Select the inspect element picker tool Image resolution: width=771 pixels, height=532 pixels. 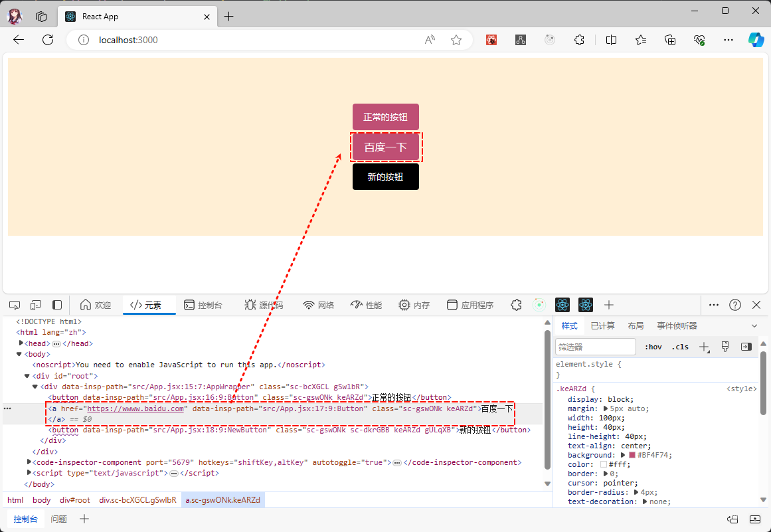point(14,305)
